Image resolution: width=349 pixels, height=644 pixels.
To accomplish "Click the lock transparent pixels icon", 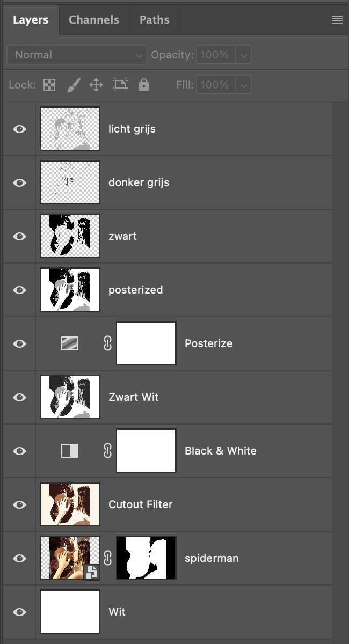I will (x=49, y=85).
